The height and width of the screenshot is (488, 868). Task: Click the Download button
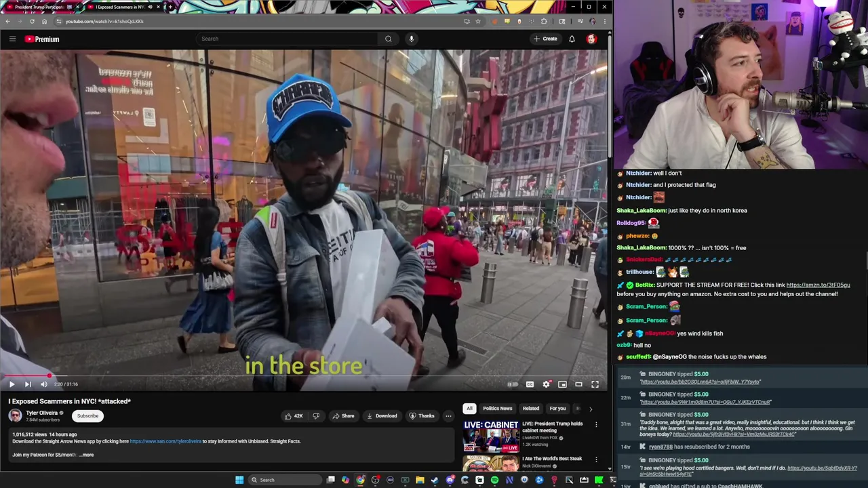[x=382, y=416]
